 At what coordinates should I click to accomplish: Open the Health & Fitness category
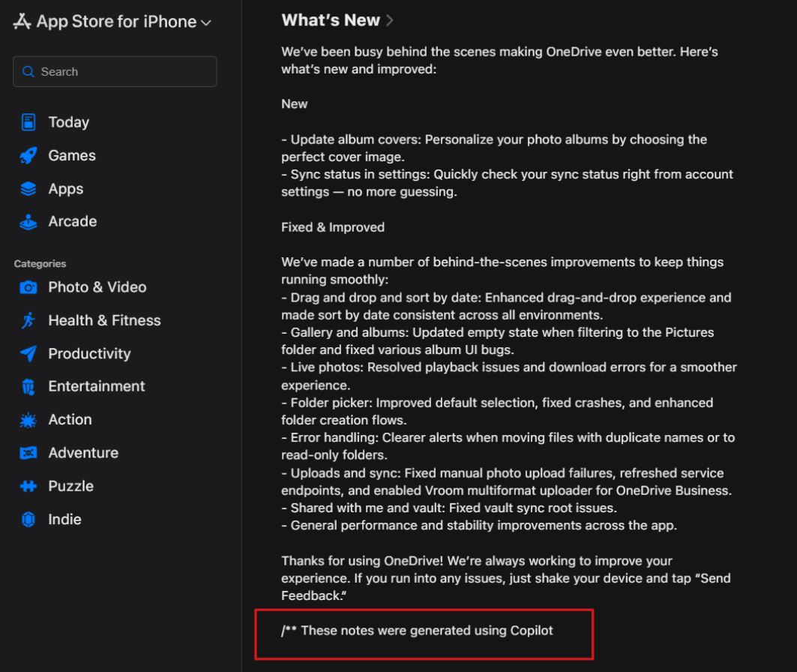pyautogui.click(x=104, y=320)
